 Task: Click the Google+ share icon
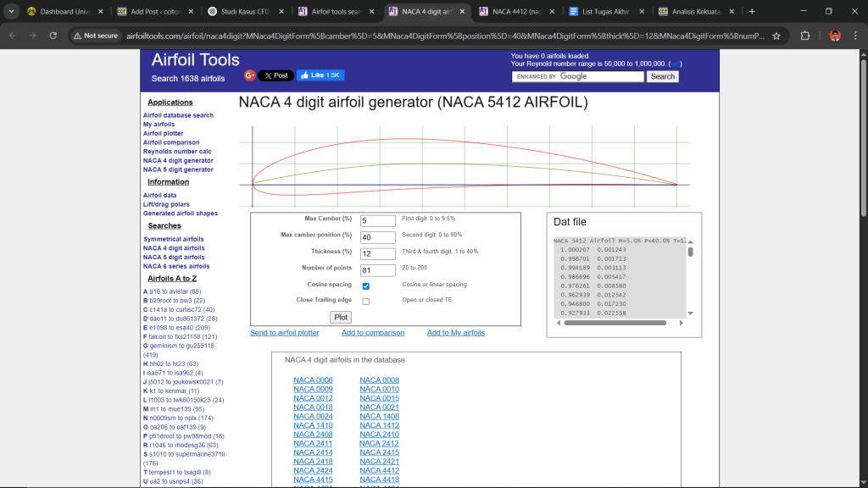tap(250, 75)
